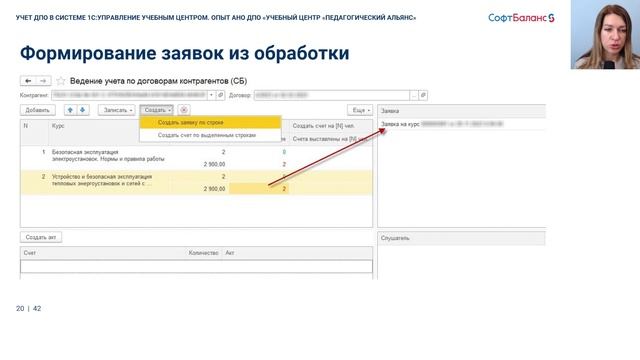
Task: Add form to favorites with star icon
Action: pos(61,81)
